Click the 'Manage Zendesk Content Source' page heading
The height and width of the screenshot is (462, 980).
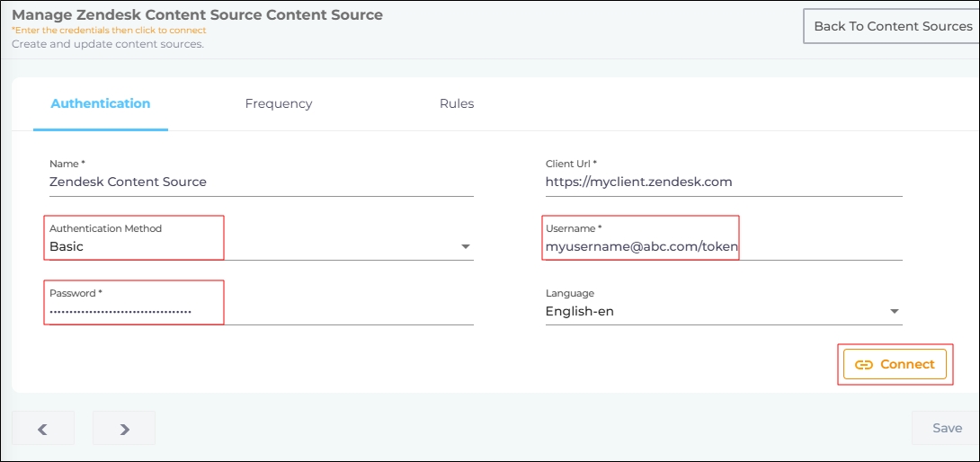pos(197,14)
